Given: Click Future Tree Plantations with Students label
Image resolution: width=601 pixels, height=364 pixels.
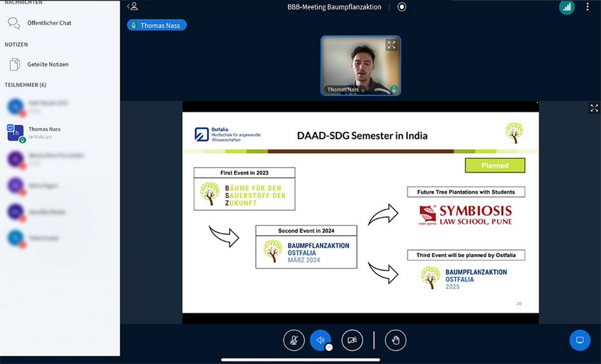Looking at the screenshot, I should (x=466, y=192).
